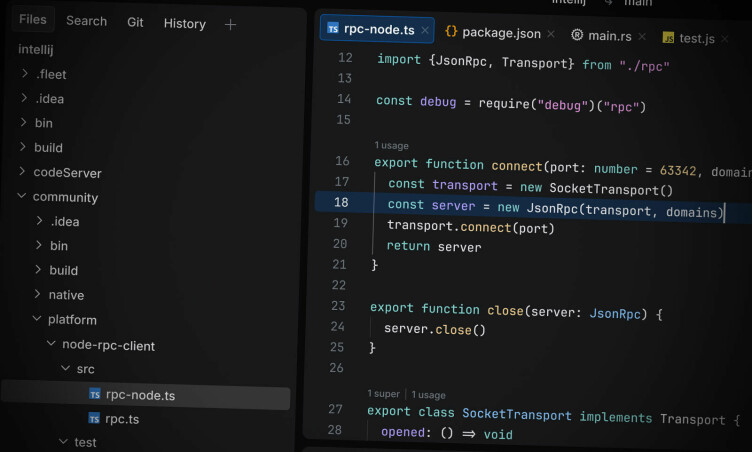Open the Files panel tab

click(x=33, y=20)
